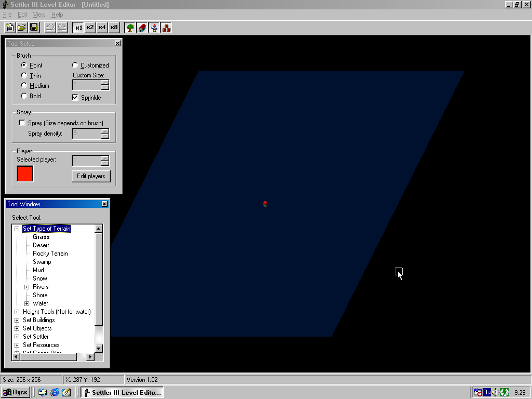
Task: Expand the Rivers tree node
Action: (x=27, y=287)
